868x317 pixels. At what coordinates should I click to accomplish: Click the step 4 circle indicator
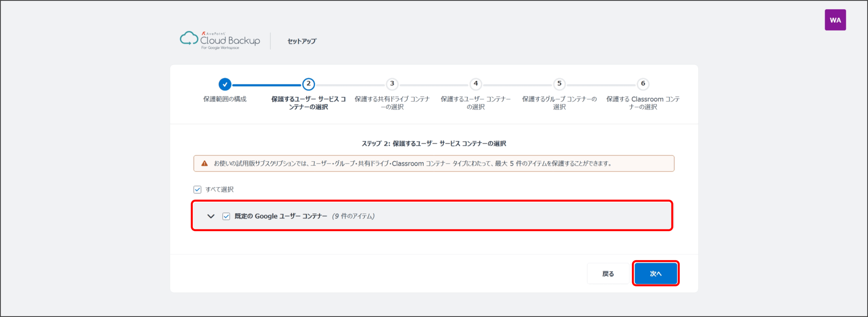(476, 84)
